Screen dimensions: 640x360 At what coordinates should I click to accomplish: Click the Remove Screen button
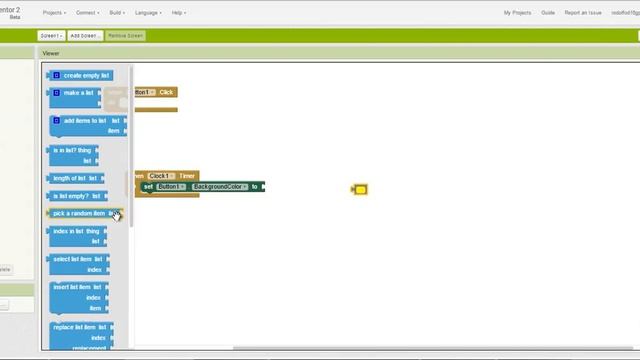125,36
